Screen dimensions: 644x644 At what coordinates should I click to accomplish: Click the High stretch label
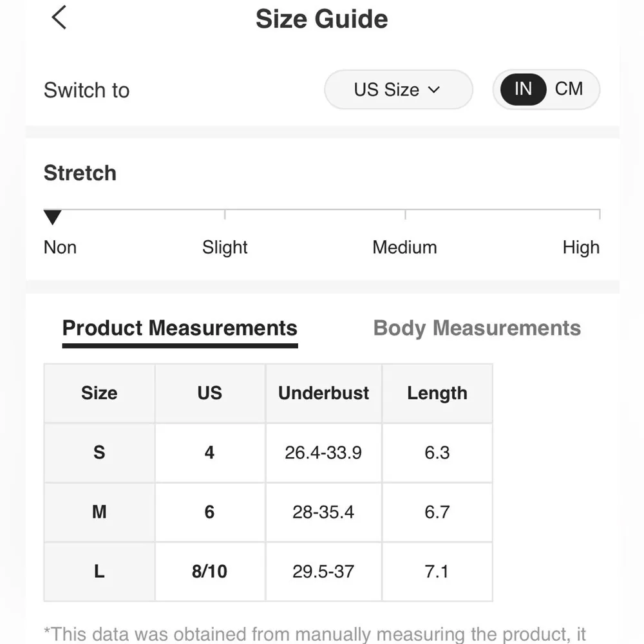581,247
